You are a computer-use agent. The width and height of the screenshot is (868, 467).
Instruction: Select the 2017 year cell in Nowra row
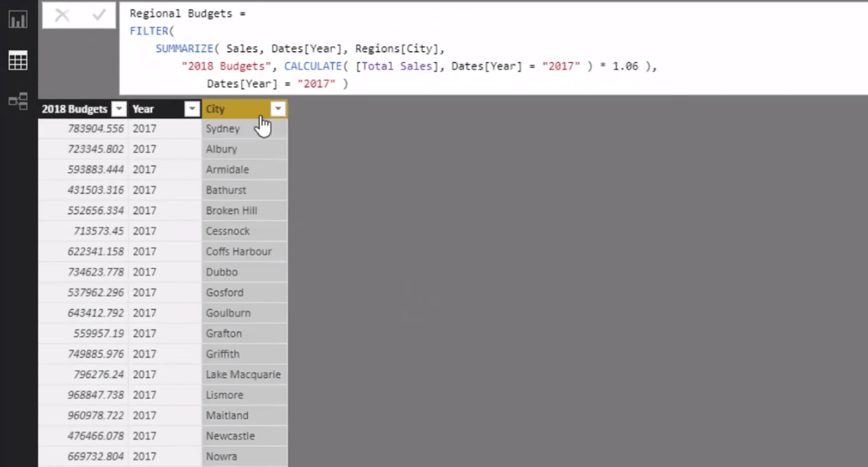[x=165, y=456]
